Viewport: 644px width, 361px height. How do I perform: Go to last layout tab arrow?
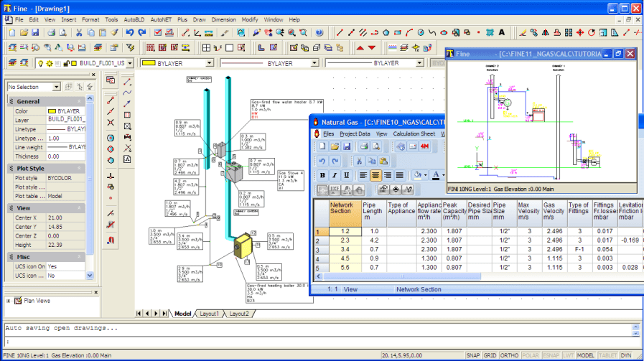pos(164,314)
